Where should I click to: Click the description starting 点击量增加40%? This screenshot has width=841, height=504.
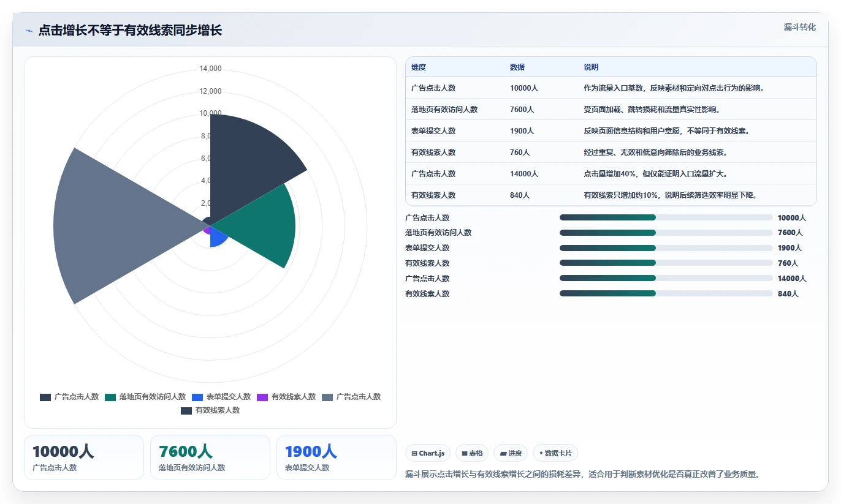click(655, 174)
